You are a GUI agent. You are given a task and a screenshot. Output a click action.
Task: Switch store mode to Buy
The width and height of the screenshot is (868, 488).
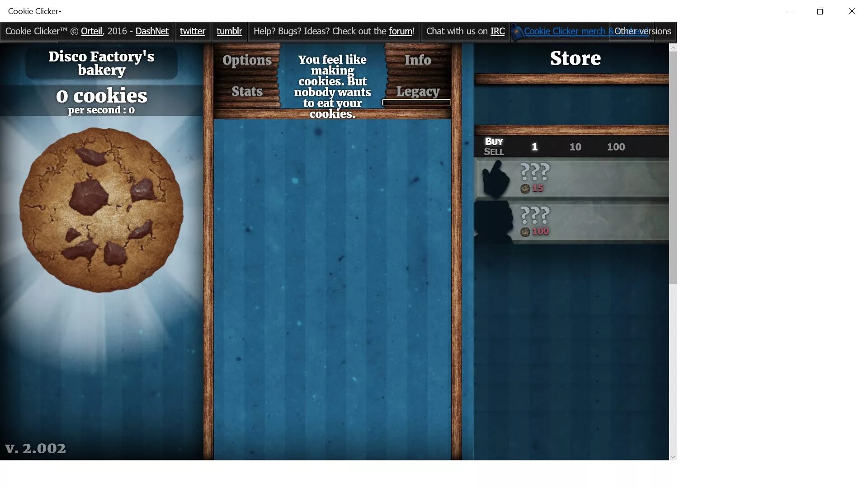coord(494,141)
